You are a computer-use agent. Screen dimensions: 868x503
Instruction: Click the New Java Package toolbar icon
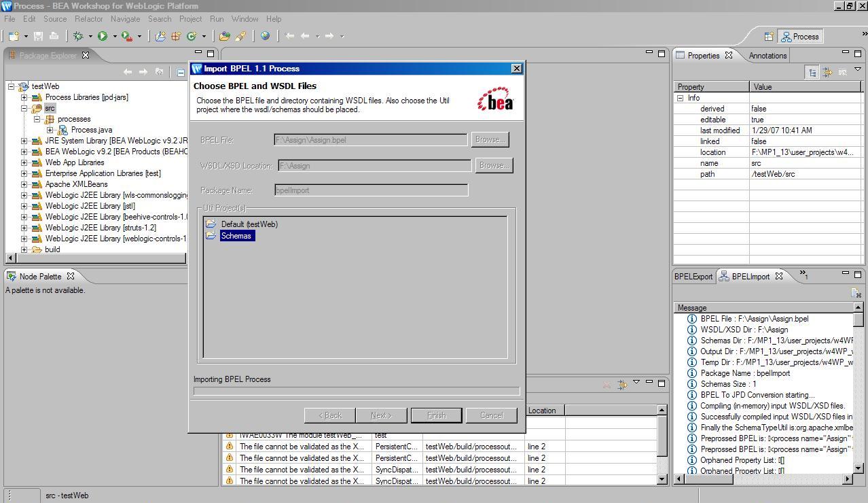click(x=176, y=36)
